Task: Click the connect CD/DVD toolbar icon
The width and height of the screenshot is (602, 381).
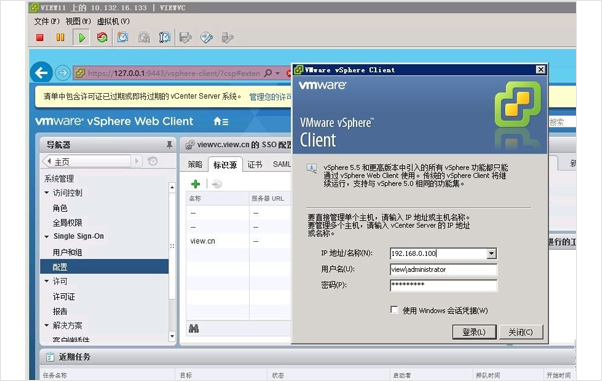Action: point(207,38)
